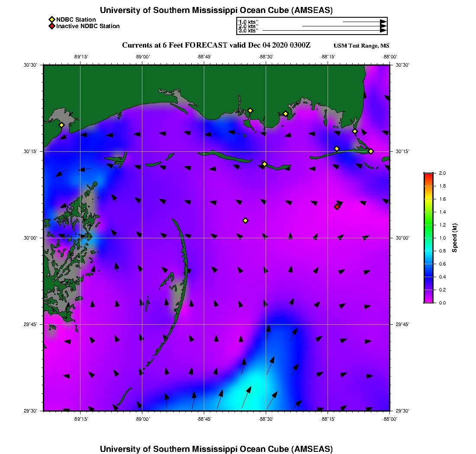The image size is (476, 454).
Task: Click the bottom-axis -89°15' longitude label
Action: (x=80, y=419)
